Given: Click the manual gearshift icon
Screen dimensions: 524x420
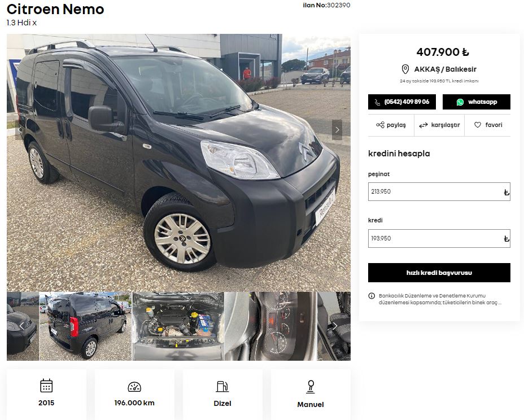Looking at the screenshot, I should (311, 387).
